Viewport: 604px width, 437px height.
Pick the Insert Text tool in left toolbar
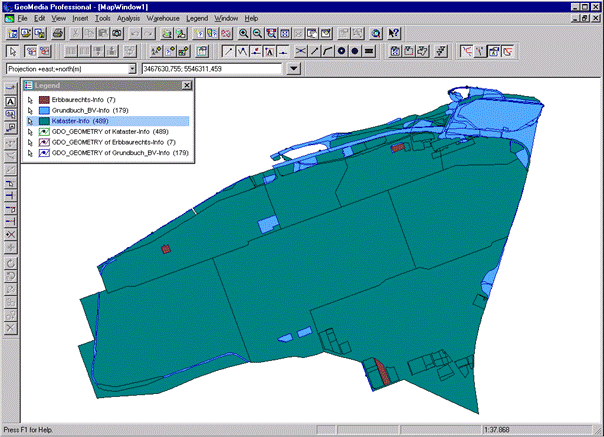[x=10, y=101]
